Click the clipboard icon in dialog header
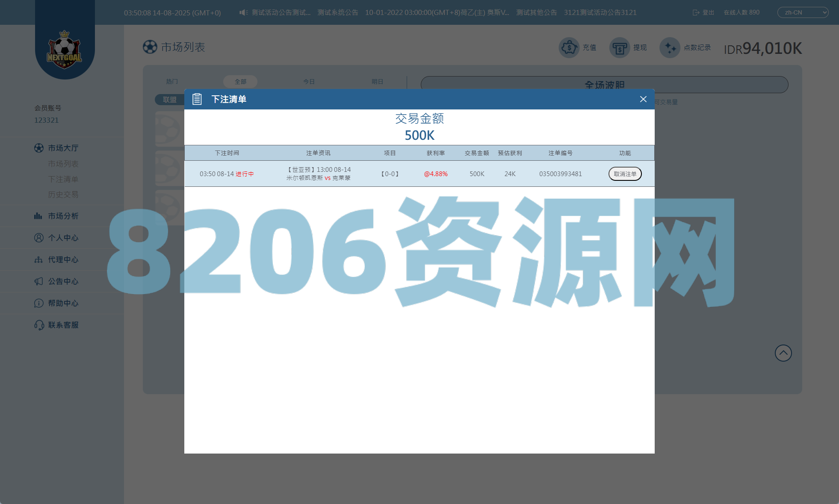The image size is (839, 504). point(197,99)
